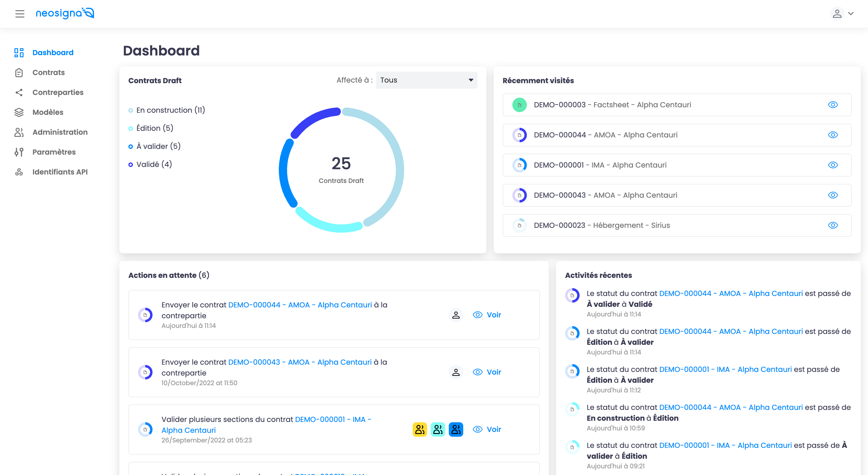Screen dimensions: 868x475
Task: Open Administration menu item
Action: click(60, 132)
